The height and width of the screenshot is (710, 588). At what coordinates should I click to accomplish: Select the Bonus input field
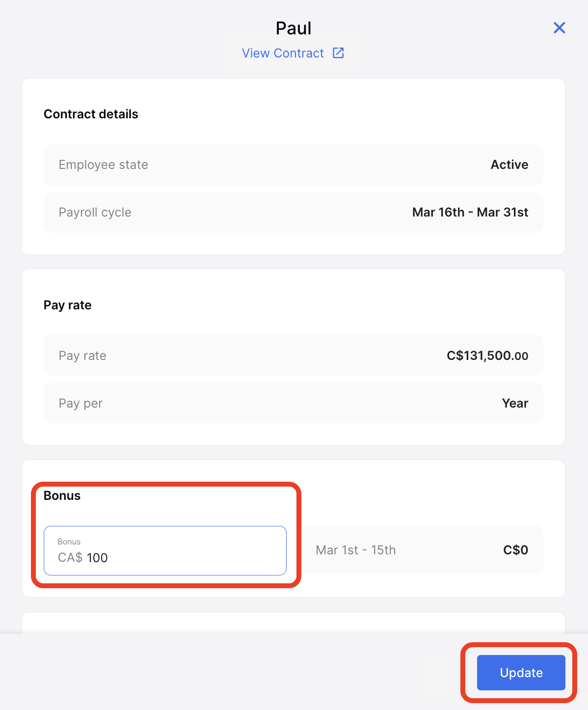(165, 550)
